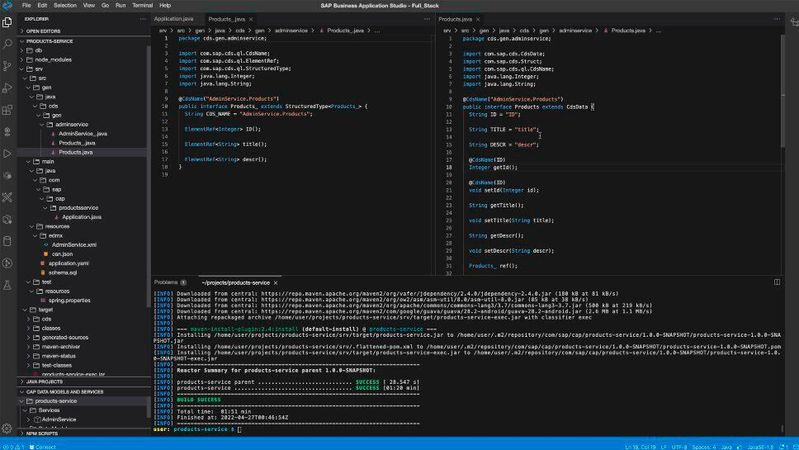Click the Run Configurations play icon in activity bar

(x=7, y=153)
